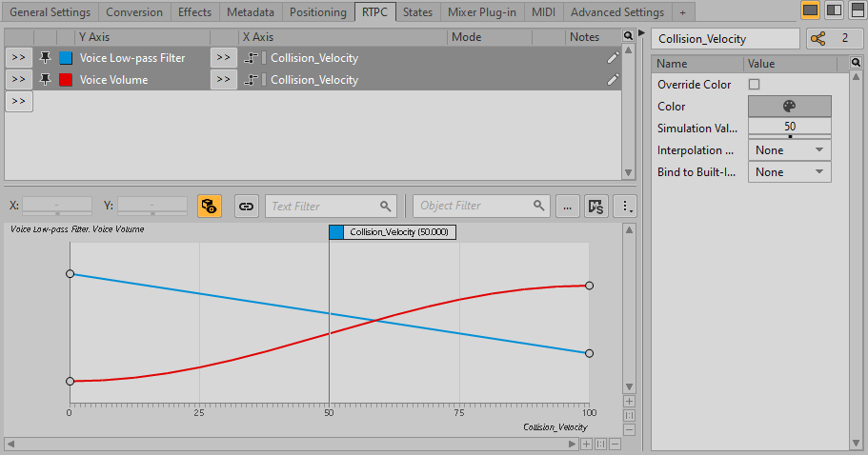Click search icon in Text Filter box
868x455 pixels.
coord(386,206)
